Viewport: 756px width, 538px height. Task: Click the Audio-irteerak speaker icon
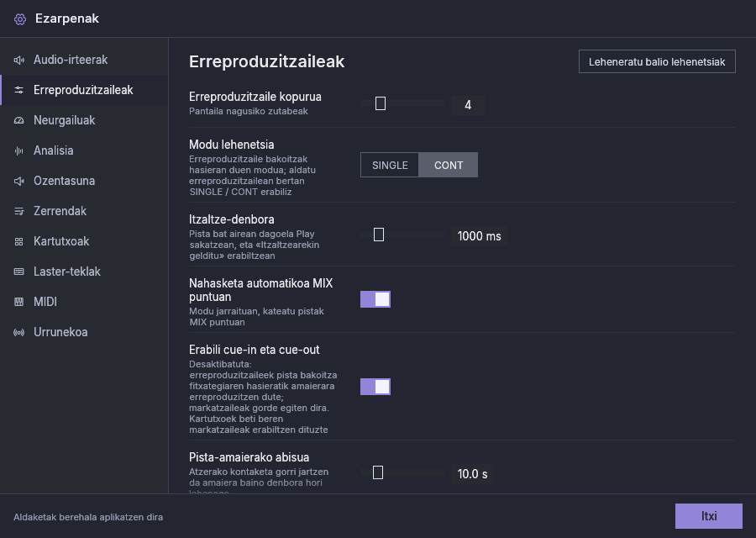click(x=18, y=60)
